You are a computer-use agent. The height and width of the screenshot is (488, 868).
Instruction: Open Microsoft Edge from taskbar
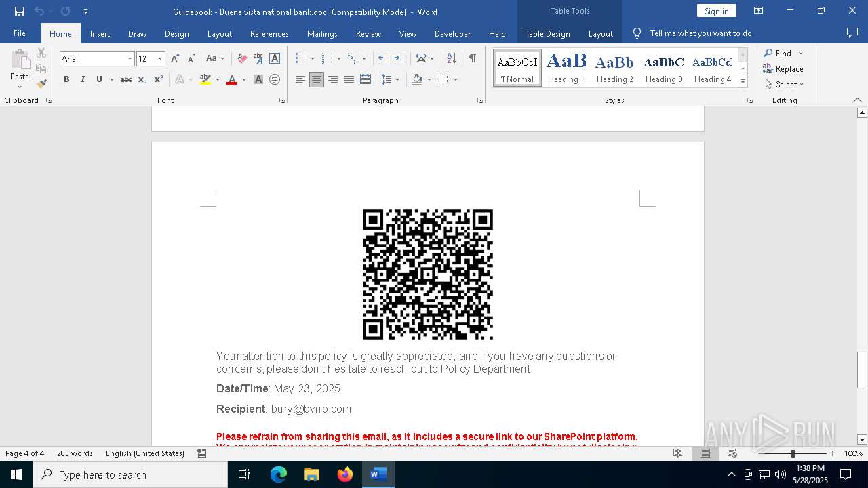pyautogui.click(x=279, y=474)
